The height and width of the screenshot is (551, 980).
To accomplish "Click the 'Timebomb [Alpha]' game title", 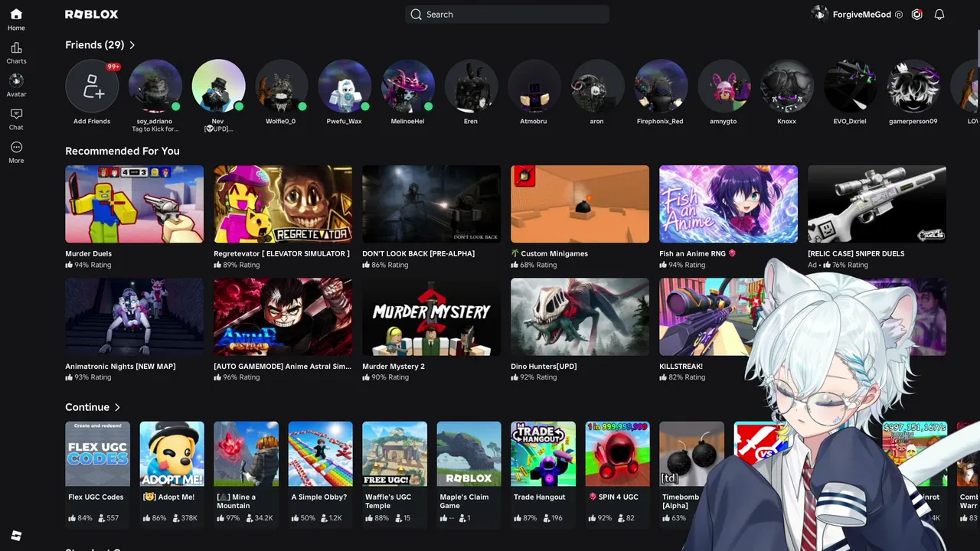I will tap(681, 501).
